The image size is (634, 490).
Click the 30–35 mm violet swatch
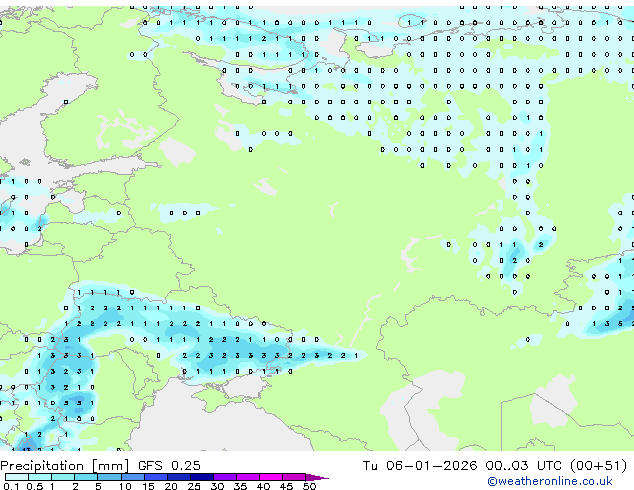click(225, 477)
